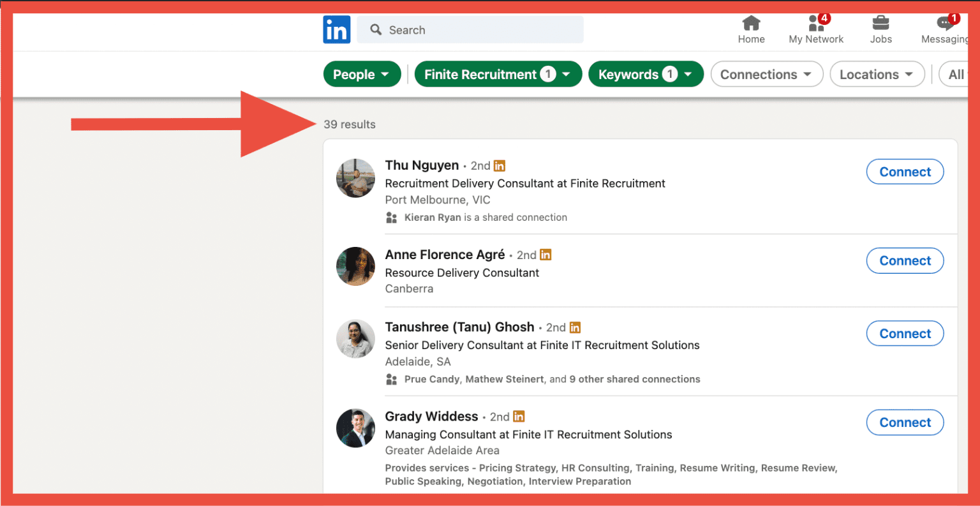This screenshot has width=980, height=506.
Task: Open the Keywords filter dropdown
Action: (x=646, y=75)
